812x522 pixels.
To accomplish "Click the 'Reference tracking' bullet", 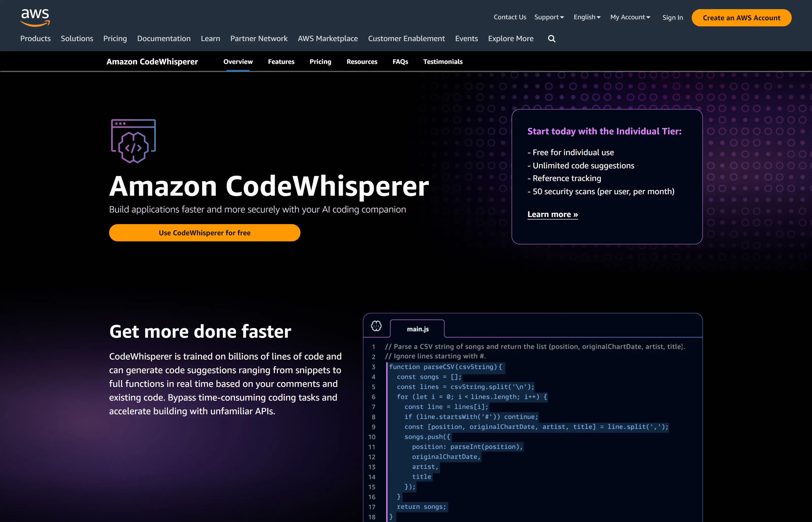I will [564, 178].
